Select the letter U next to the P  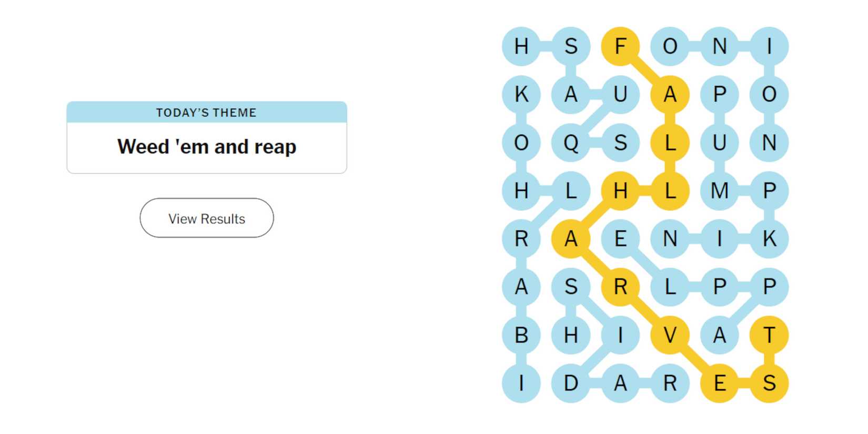719,142
